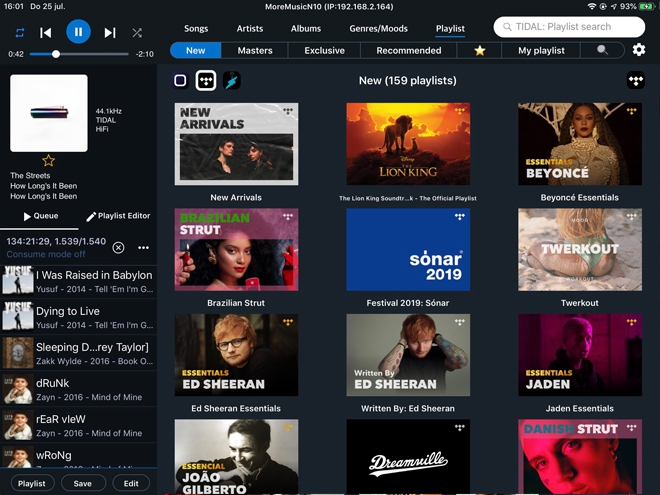
Task: Click the Playlist button
Action: click(x=32, y=483)
